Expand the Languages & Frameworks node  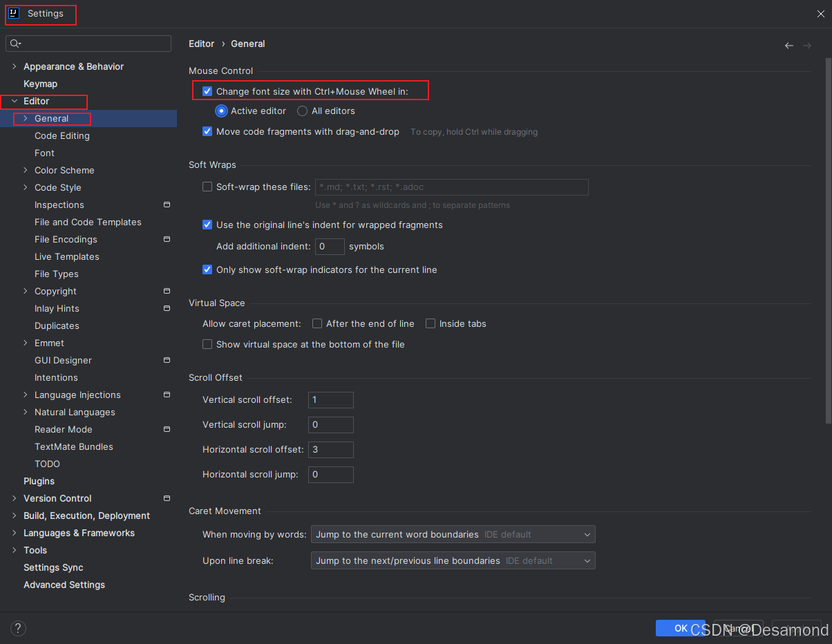(14, 533)
